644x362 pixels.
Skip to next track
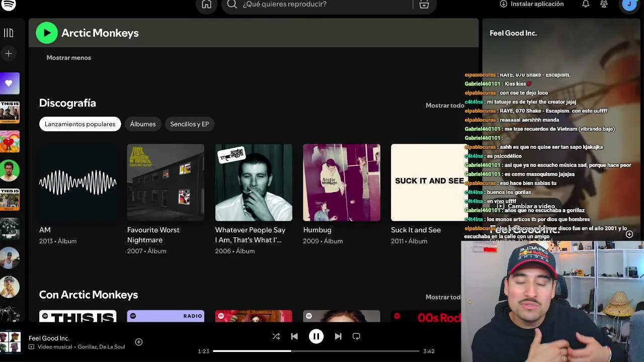[338, 336]
